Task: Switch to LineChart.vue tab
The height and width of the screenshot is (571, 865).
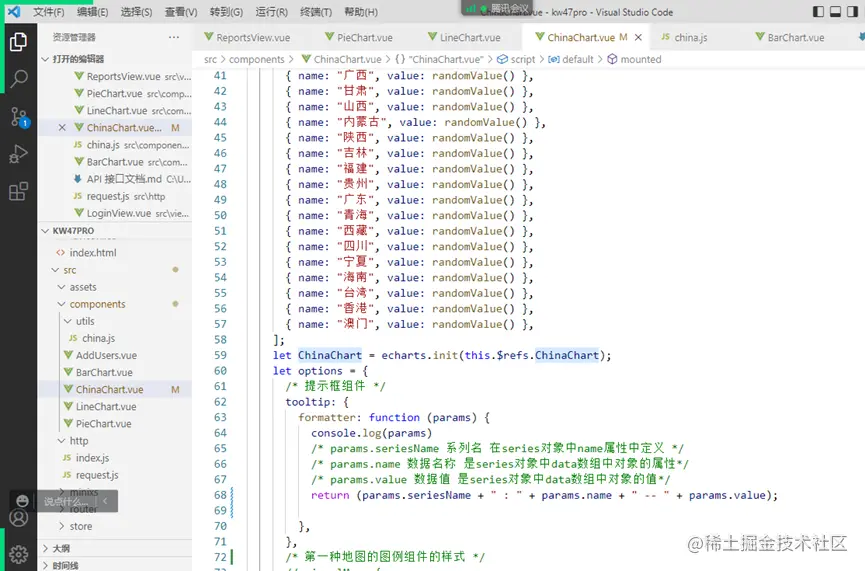Action: click(464, 37)
